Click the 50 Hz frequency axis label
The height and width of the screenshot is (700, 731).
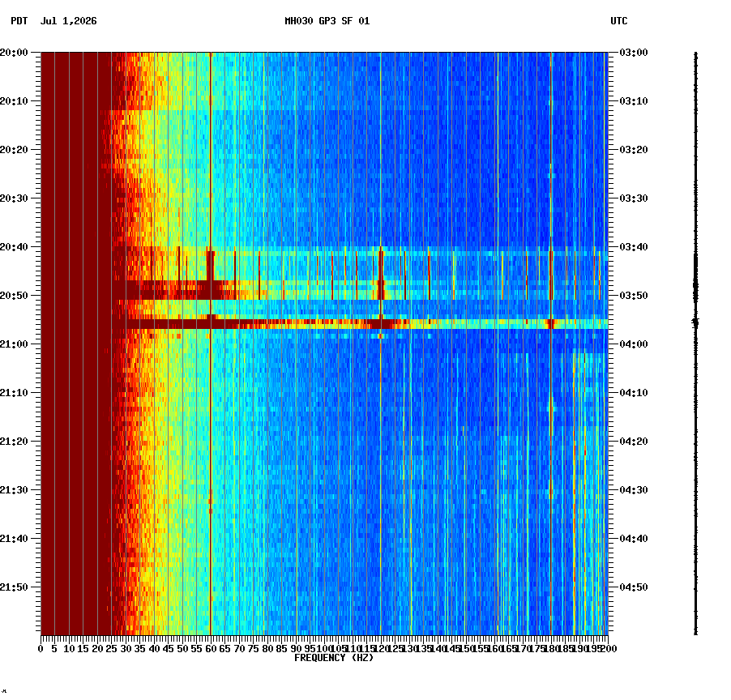pos(183,649)
